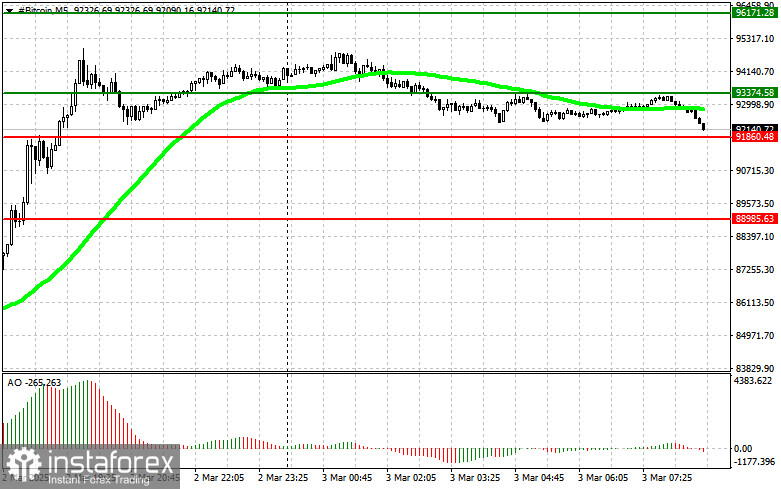Screen dimensions: 781x489
Task: Click the 3 Mar 04:45 time label
Action: tap(539, 478)
